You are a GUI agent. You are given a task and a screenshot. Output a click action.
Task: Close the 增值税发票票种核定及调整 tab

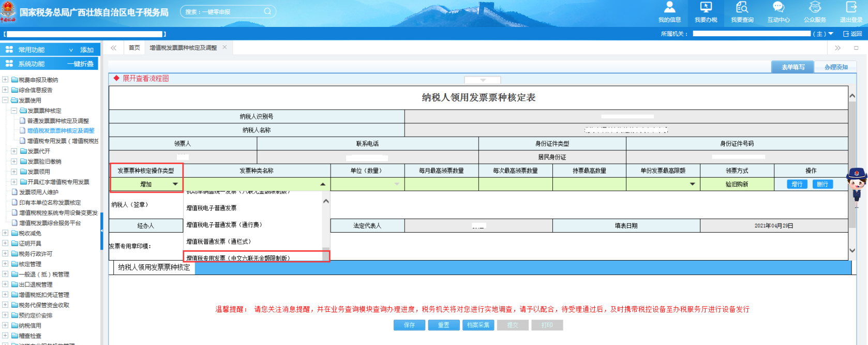(225, 47)
